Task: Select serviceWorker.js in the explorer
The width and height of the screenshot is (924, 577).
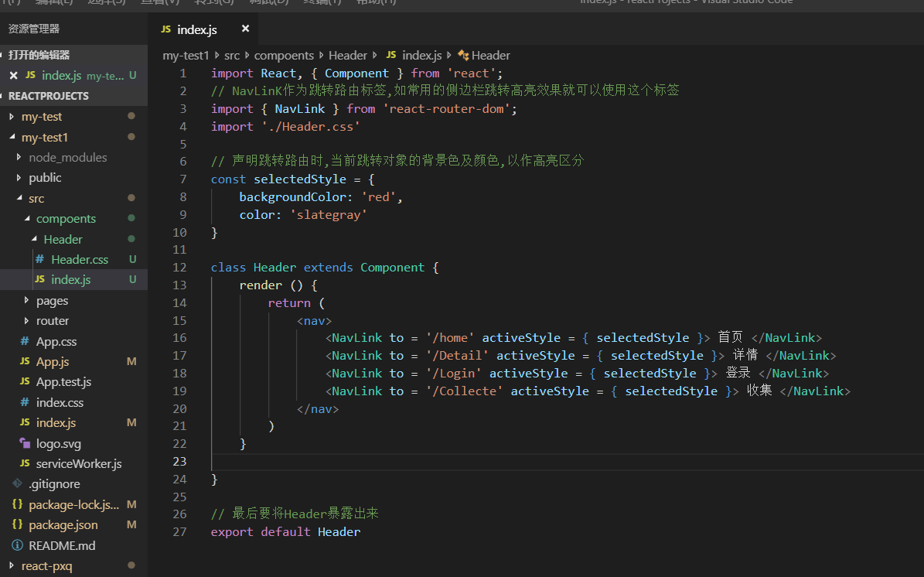Action: tap(78, 463)
